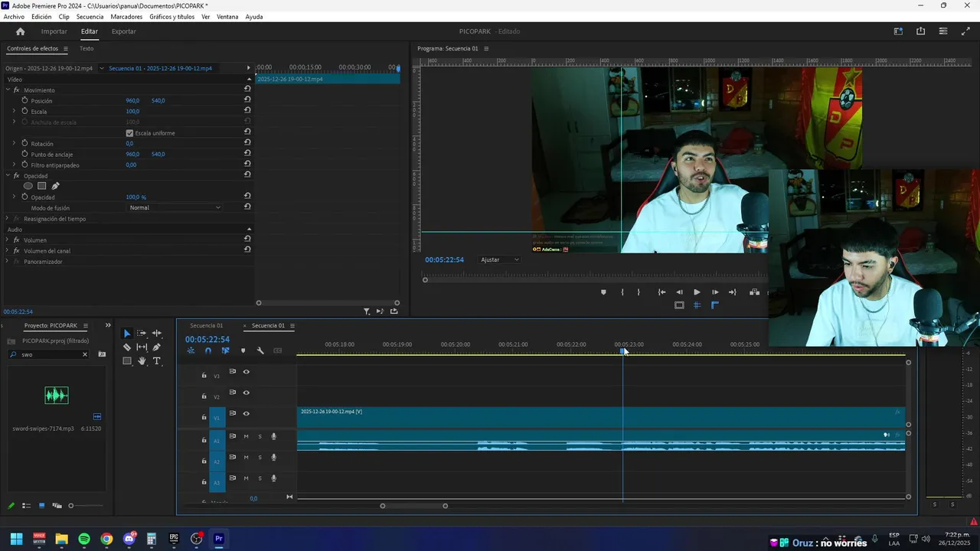Click pen mask icon under Opacidad
The width and height of the screenshot is (980, 551).
click(55, 186)
